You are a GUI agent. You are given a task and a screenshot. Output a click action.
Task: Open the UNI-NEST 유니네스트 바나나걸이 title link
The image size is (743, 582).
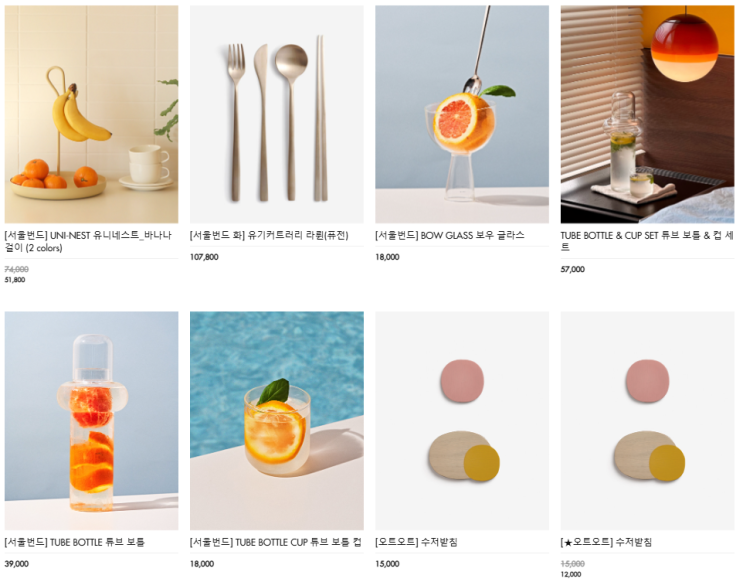88,241
